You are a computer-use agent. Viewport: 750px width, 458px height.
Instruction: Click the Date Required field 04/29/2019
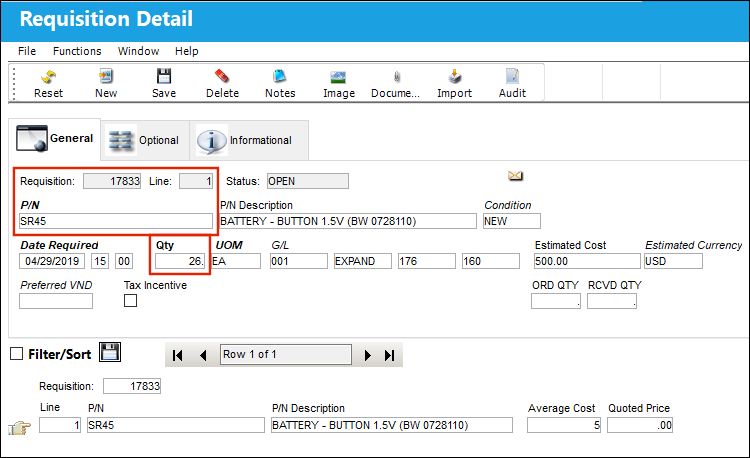pos(52,261)
